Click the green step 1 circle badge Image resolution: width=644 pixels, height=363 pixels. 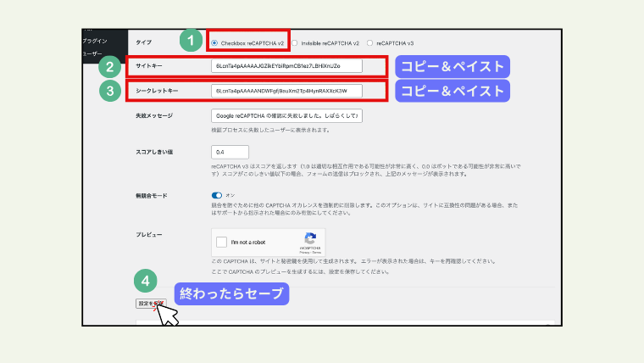click(x=191, y=41)
